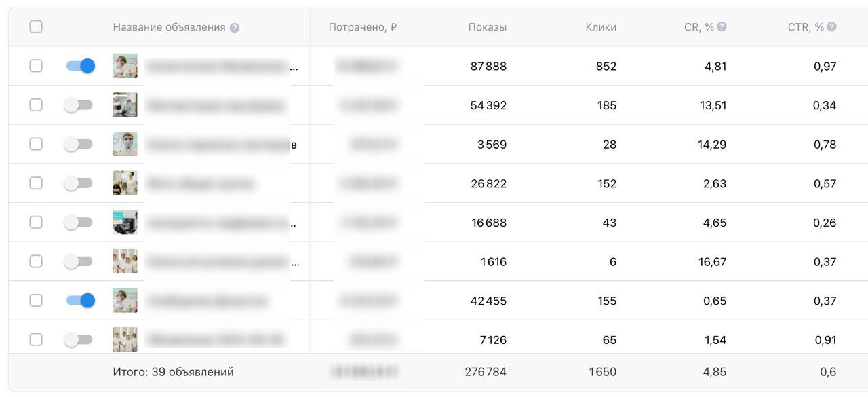The image size is (868, 397).
Task: Click the CTR, % help icon
Action: 831,27
